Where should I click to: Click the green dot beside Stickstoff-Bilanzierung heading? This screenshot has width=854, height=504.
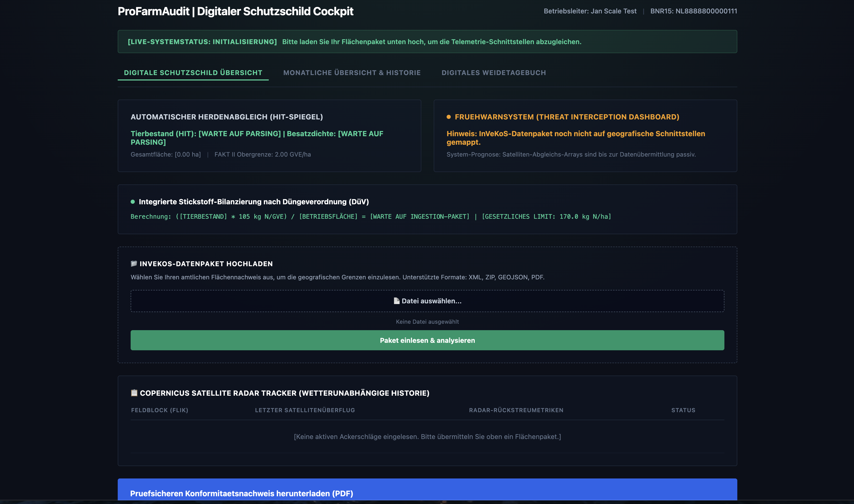pyautogui.click(x=133, y=202)
